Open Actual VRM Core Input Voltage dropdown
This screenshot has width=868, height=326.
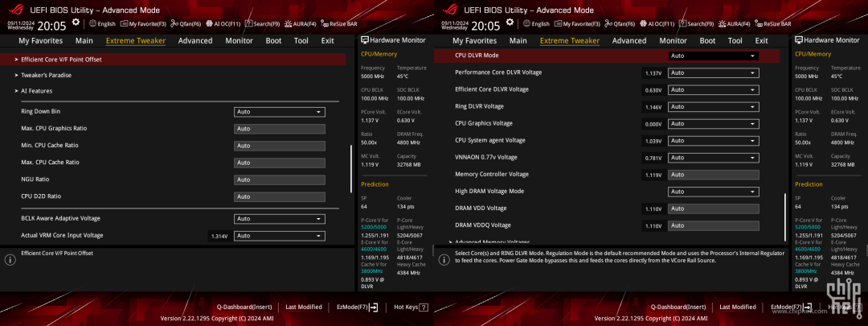coord(280,236)
